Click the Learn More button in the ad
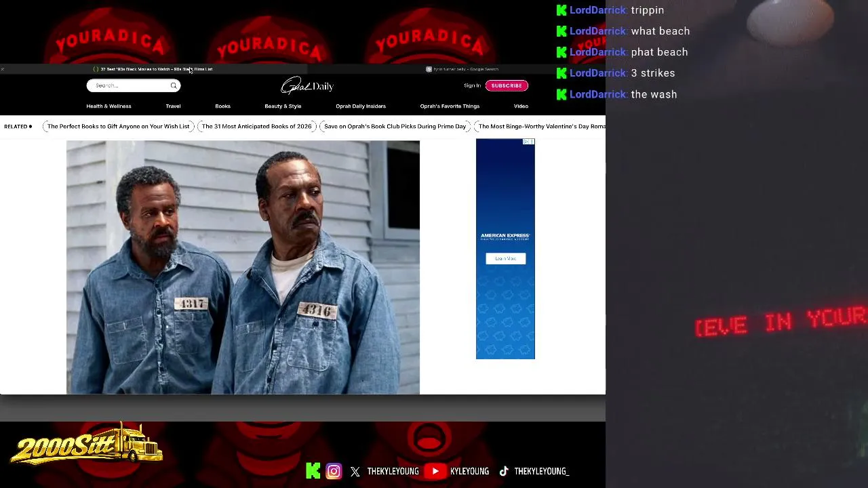This screenshot has width=868, height=488. 505,258
